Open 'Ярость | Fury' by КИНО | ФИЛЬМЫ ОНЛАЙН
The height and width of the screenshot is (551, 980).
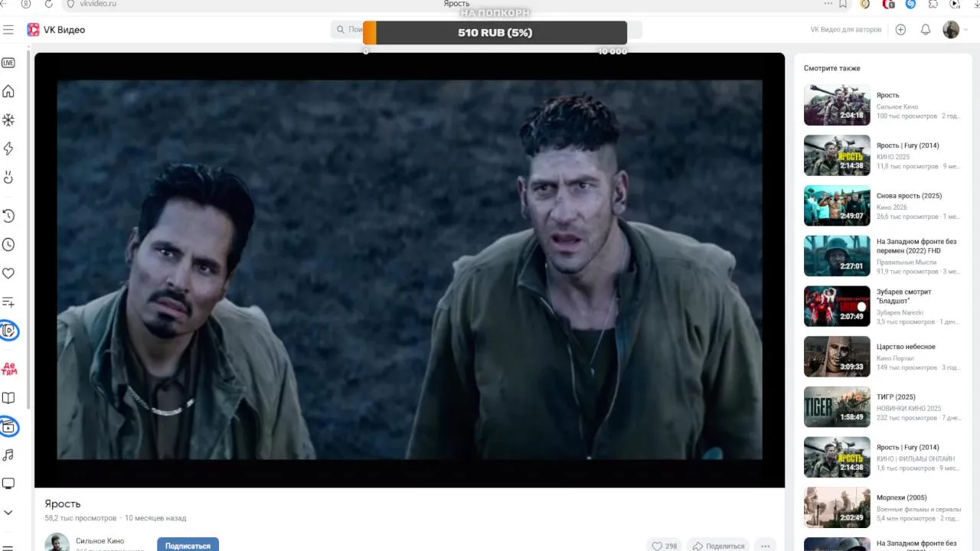click(x=837, y=458)
